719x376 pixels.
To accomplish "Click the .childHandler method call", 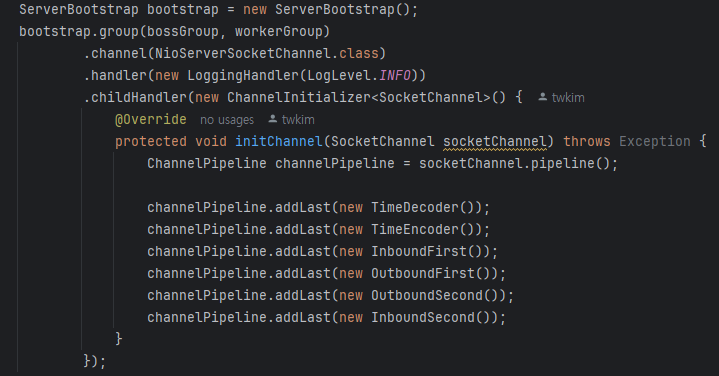I will (135, 98).
